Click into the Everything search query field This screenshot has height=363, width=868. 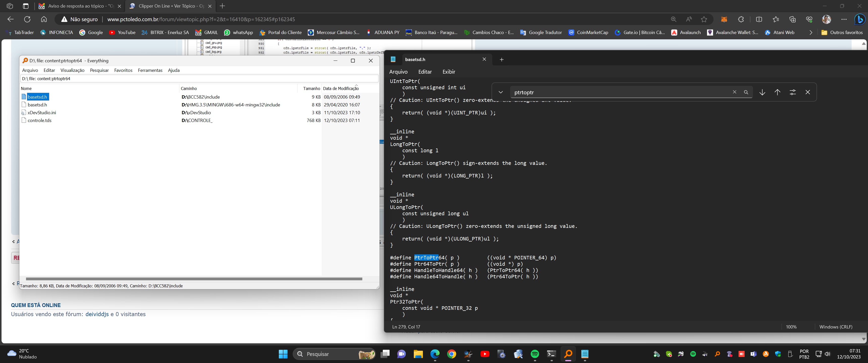[199, 79]
